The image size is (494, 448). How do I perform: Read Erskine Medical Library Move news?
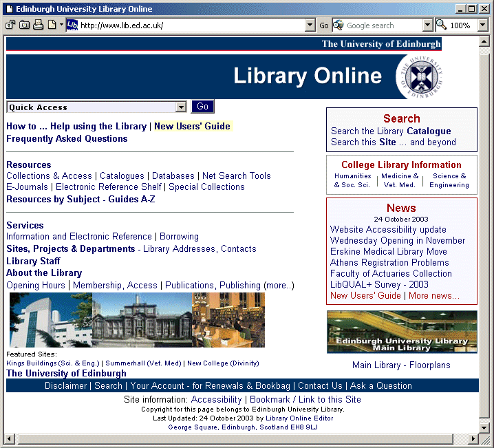click(389, 251)
